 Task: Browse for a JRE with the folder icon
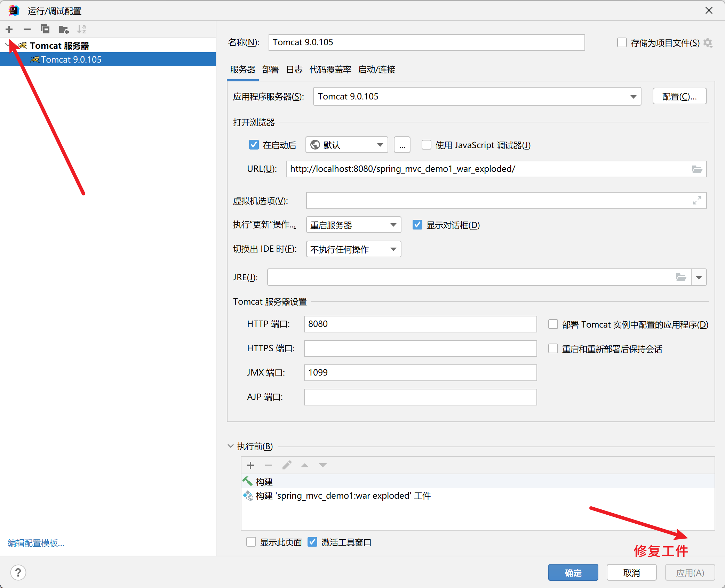681,277
